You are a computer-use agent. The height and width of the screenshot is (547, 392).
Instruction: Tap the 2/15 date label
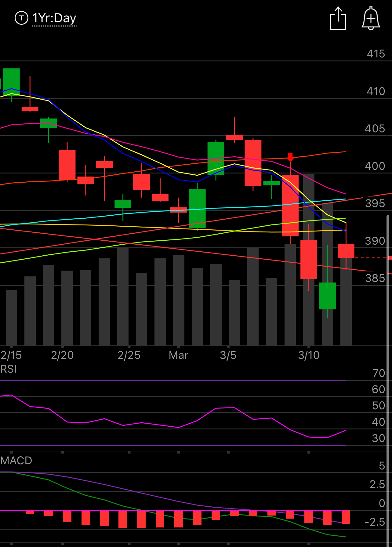[11, 355]
